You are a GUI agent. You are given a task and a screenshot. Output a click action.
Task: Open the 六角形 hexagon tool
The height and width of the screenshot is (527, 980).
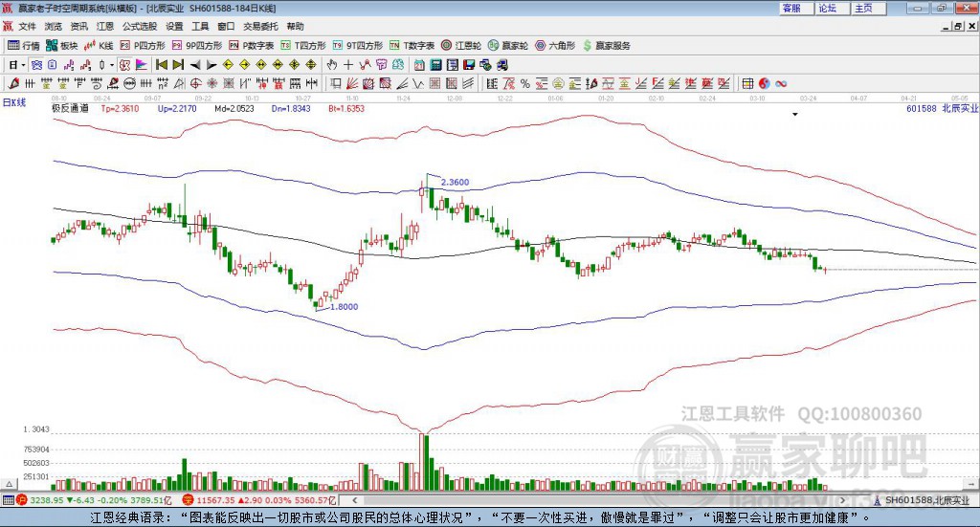[x=555, y=46]
